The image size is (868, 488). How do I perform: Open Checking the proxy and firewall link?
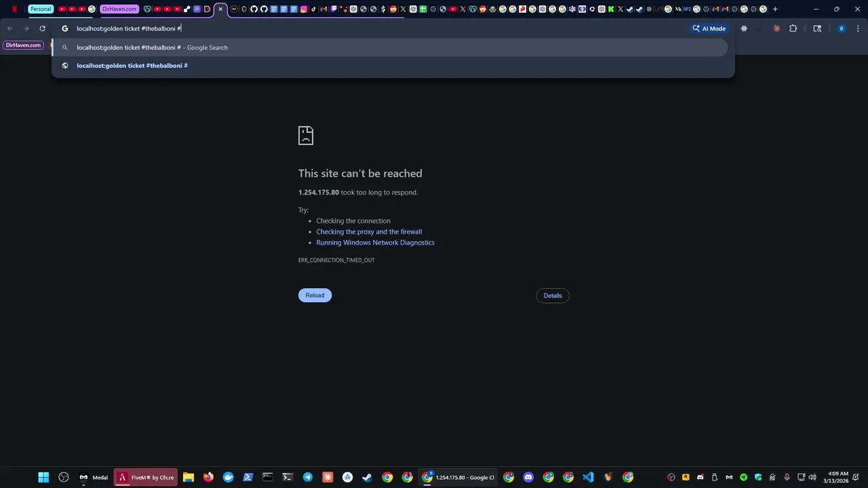click(x=369, y=232)
